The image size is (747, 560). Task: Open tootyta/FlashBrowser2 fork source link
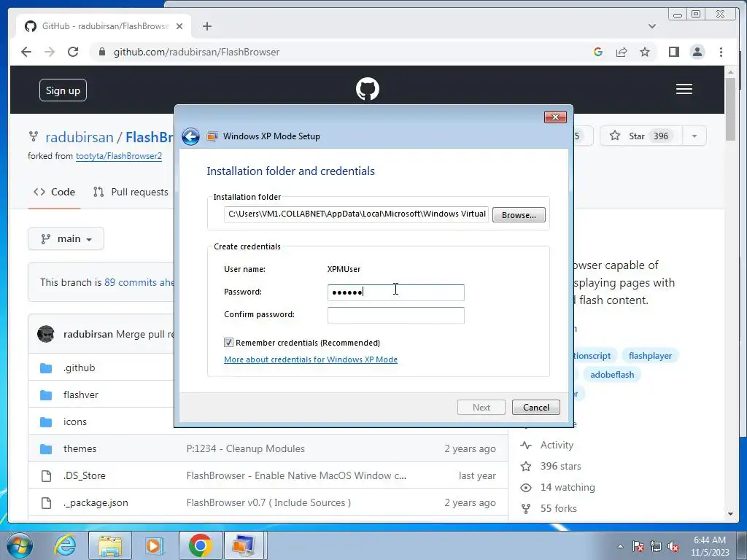119,156
